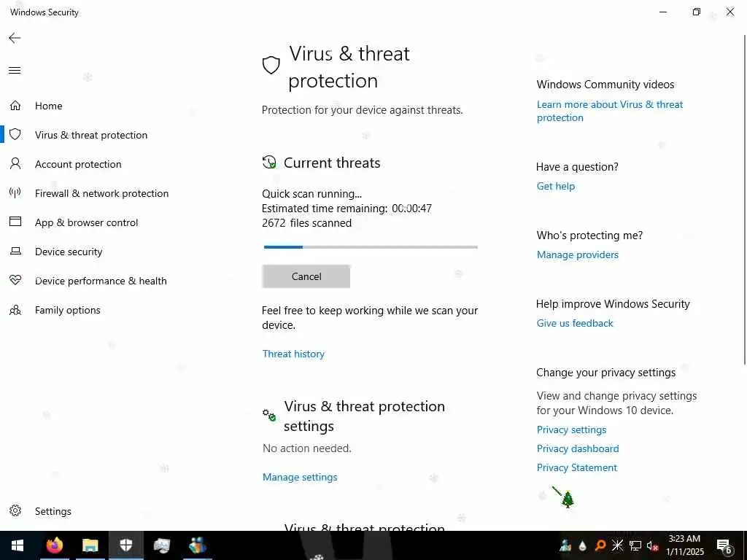Open Privacy settings link

pos(571,429)
